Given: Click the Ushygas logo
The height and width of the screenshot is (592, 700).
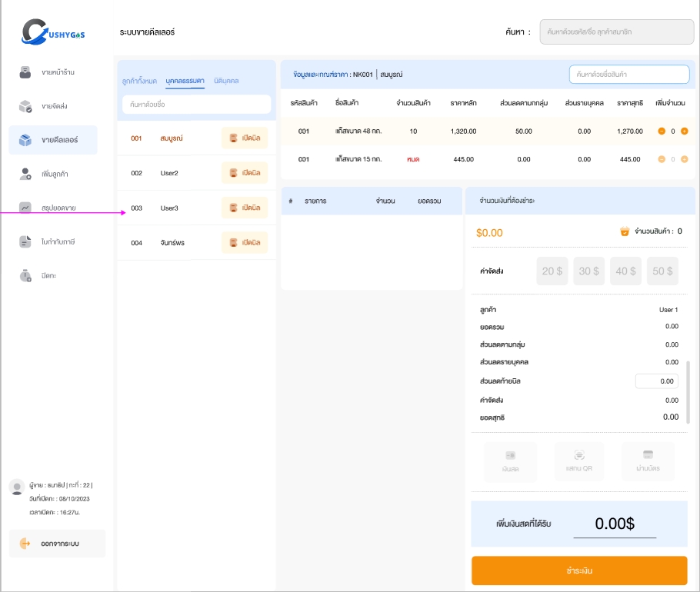Looking at the screenshot, I should [x=53, y=32].
